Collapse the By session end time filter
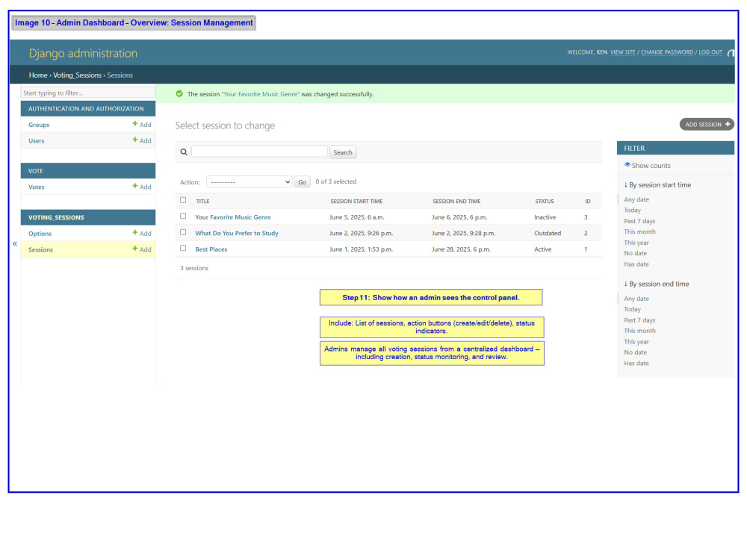The width and height of the screenshot is (747, 560). tap(657, 284)
